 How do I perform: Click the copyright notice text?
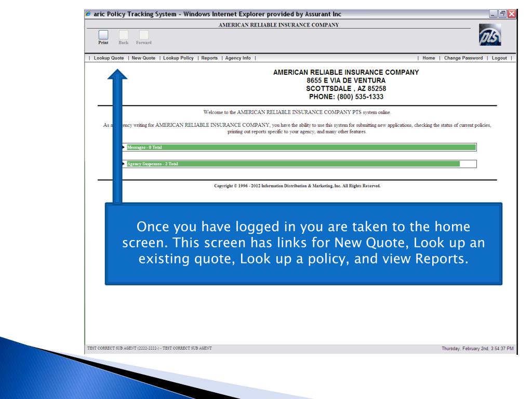(297, 186)
